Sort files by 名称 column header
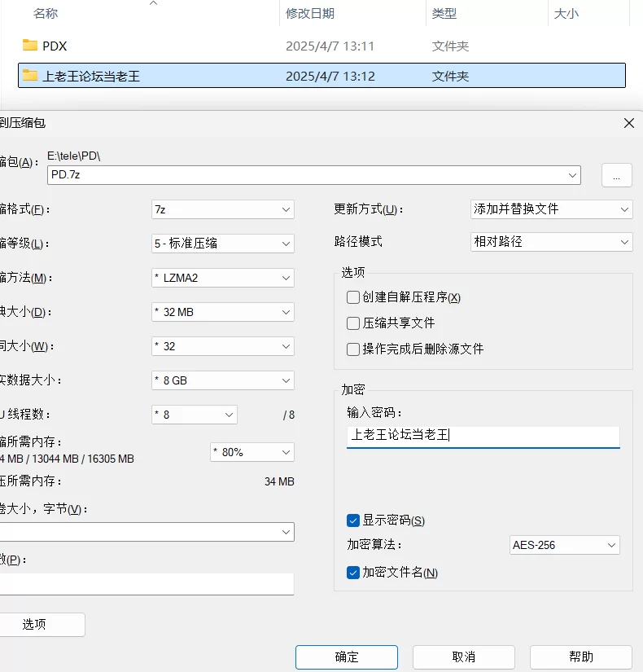 click(46, 14)
